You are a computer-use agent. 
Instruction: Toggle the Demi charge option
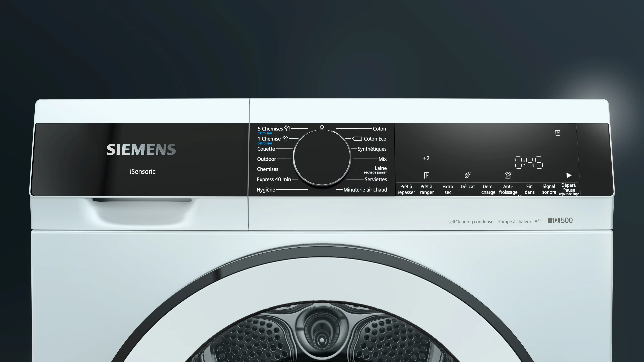(488, 189)
